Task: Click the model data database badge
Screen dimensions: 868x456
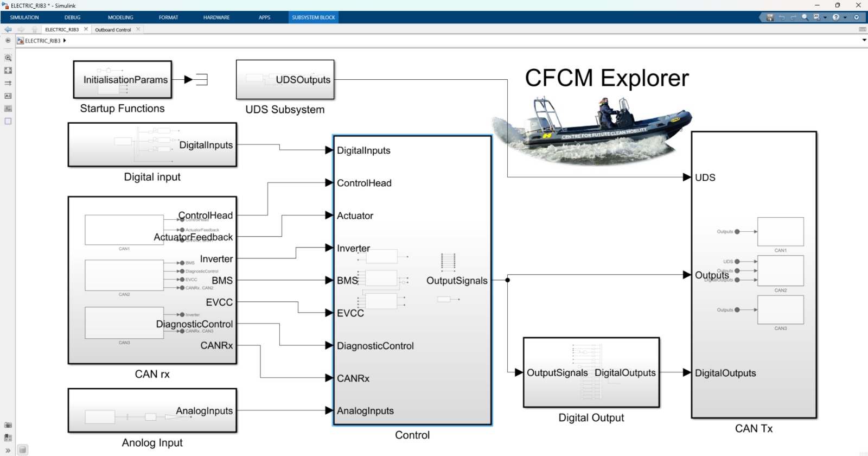Action: 22,449
